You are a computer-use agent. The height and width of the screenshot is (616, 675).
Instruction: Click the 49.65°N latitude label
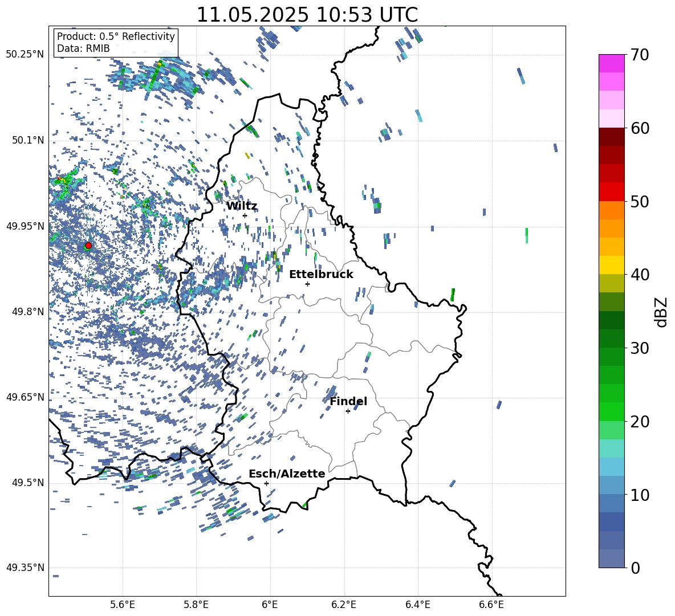25,397
